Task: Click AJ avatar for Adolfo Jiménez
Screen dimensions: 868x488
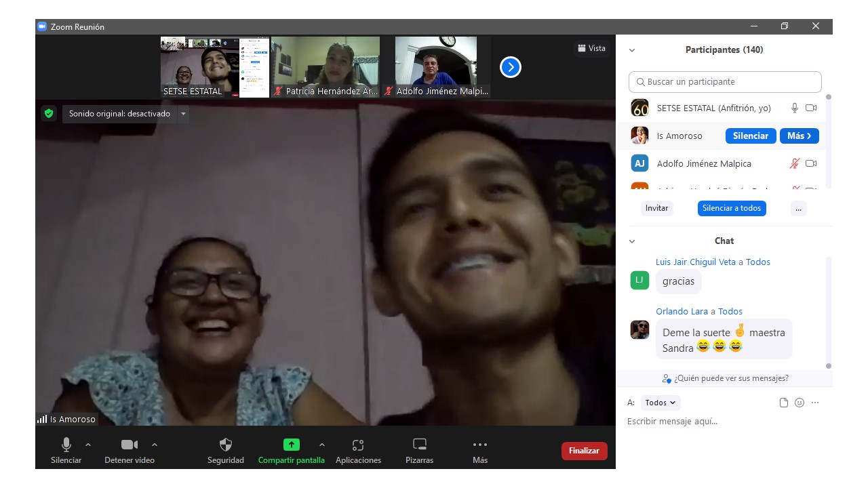Action: [639, 163]
